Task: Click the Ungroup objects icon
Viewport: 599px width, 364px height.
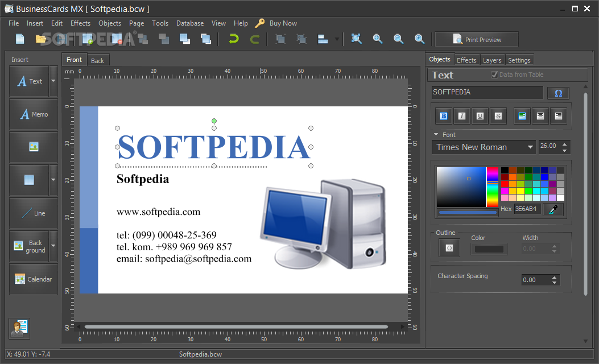Action: [302, 39]
